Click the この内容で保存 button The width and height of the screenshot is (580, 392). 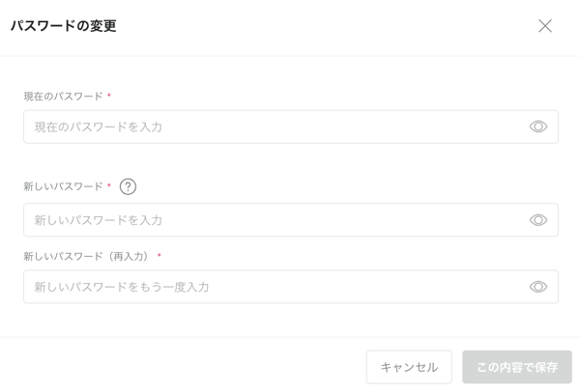(x=517, y=367)
